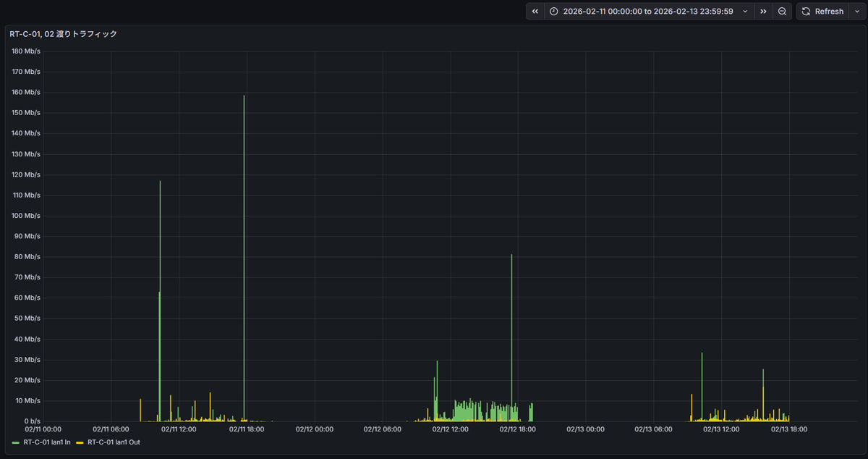
Task: Click the Refresh button
Action: pos(822,12)
